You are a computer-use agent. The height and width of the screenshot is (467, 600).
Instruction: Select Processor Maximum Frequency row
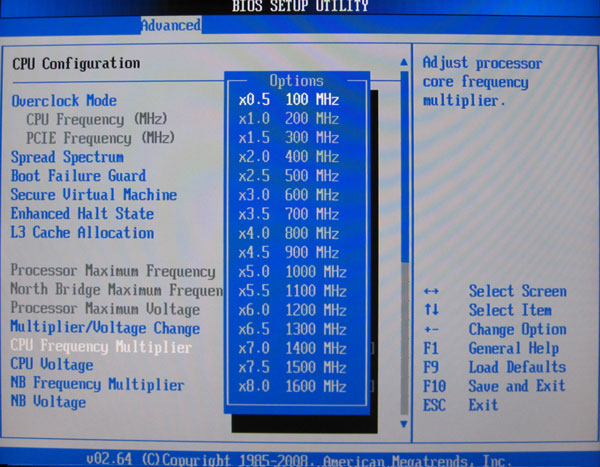(x=113, y=271)
